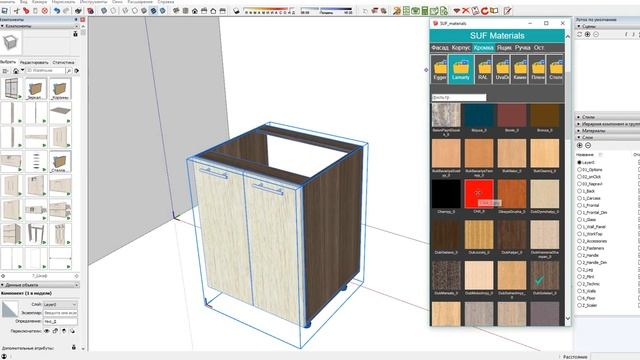Image resolution: width=640 pixels, height=360 pixels.
Task: Switch to the Ящик tab
Action: coord(504,48)
